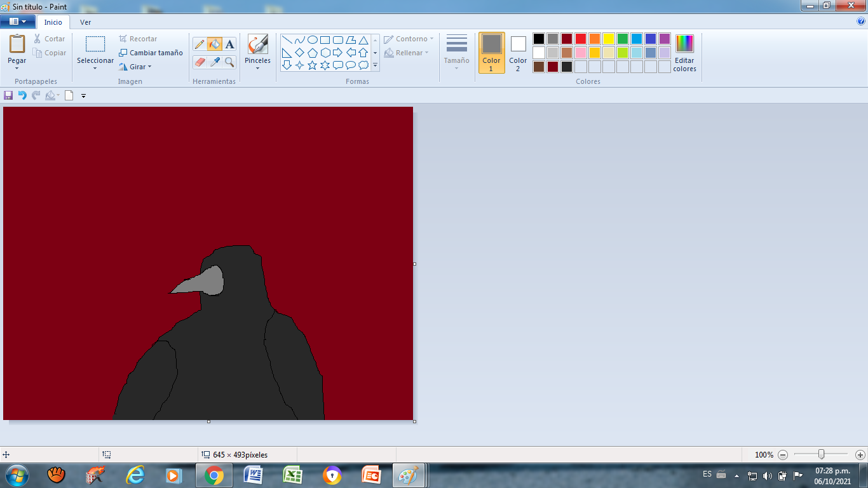Switch to the Inicio tab
This screenshot has height=488, width=868.
(x=53, y=22)
